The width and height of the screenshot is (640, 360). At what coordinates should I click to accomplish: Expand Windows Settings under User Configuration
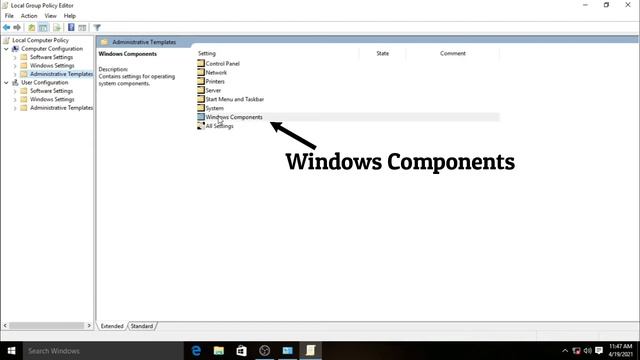[x=15, y=100]
